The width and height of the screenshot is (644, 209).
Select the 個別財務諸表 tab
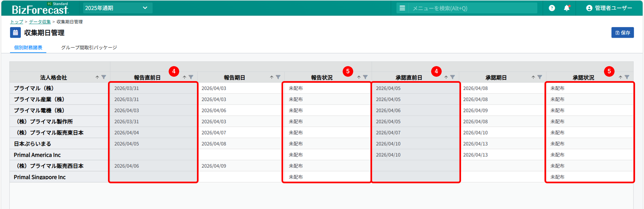point(28,48)
